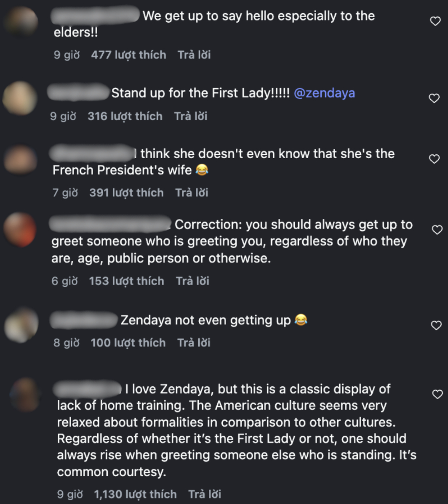This screenshot has height=504, width=448.
Task: Reply to the 'elders!!' comment via Trả lời
Action: (x=194, y=55)
